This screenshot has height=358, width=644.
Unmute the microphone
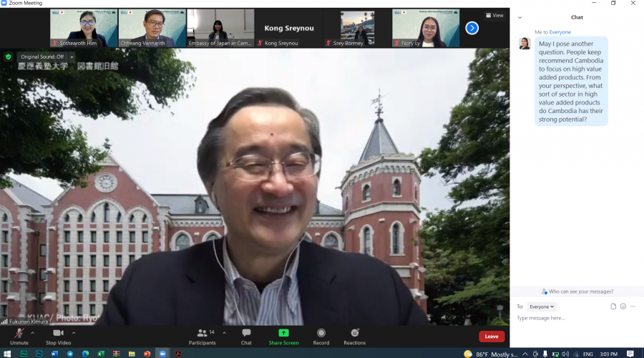19,335
